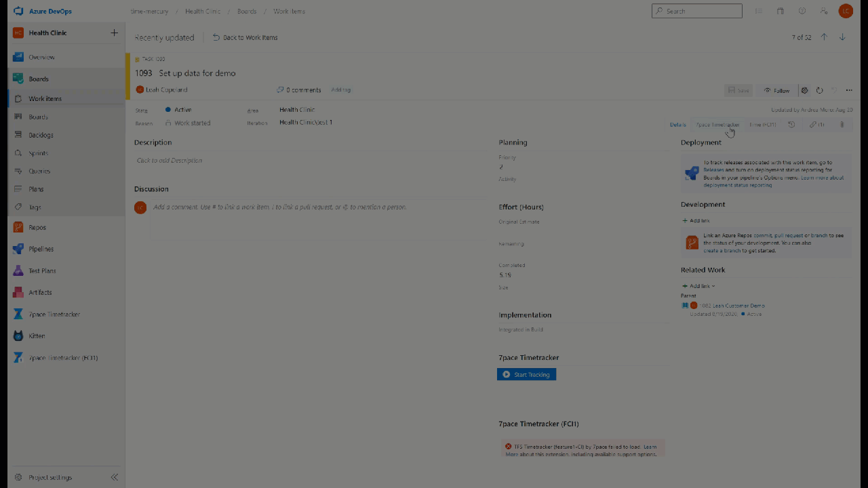Open the Azure DevOps logo home
Viewport: 868px width, 488px height.
coord(18,12)
